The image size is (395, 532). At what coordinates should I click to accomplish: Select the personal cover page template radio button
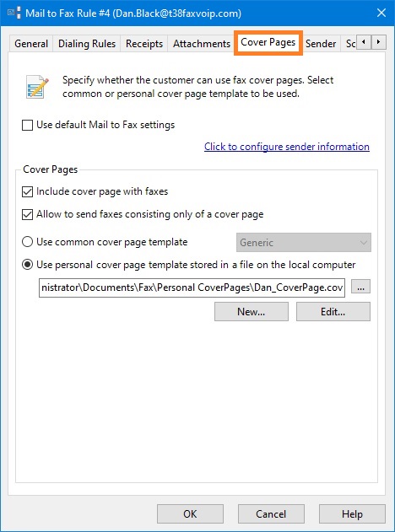point(27,265)
